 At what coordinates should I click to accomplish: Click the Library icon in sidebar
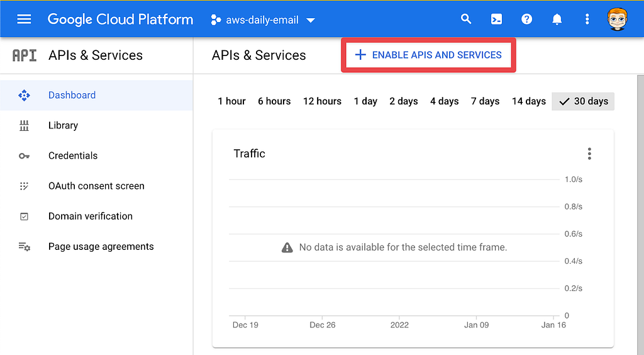(25, 126)
